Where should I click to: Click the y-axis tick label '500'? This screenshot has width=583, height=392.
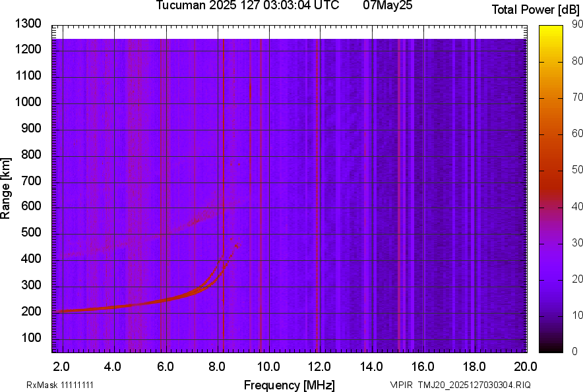pos(31,232)
